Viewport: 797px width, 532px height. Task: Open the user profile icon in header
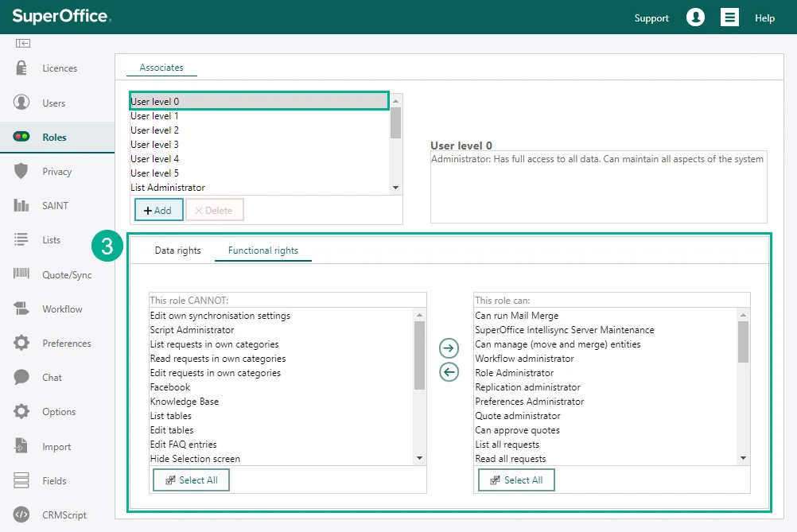coord(695,17)
